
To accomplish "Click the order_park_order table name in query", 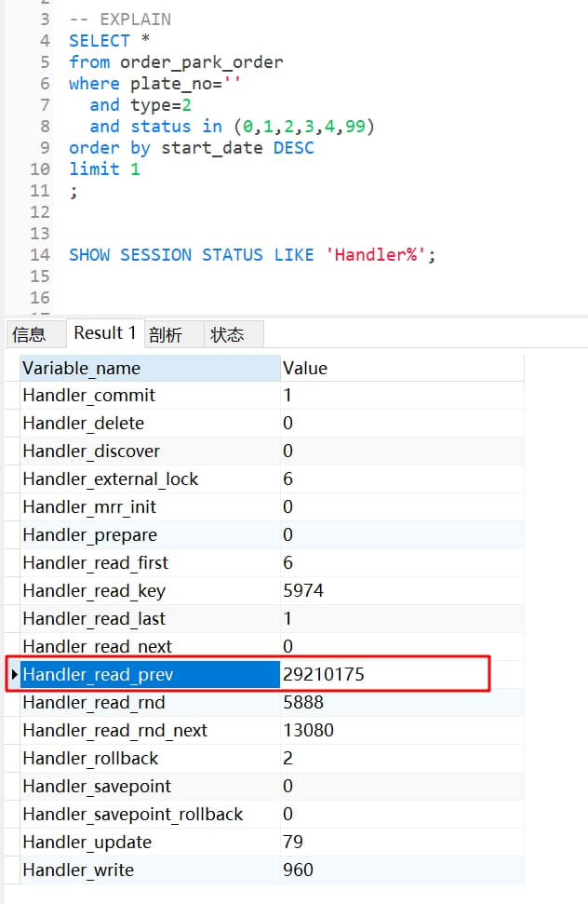I will point(201,62).
